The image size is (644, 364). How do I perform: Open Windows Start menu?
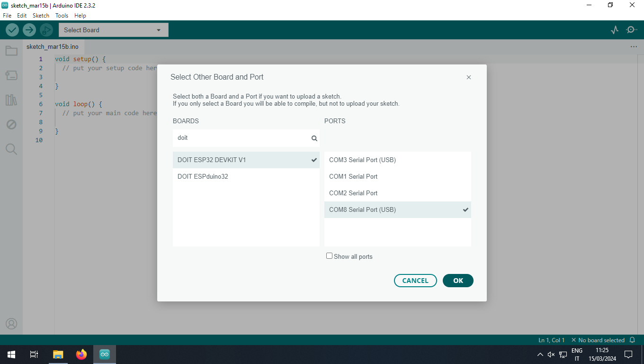(x=11, y=355)
